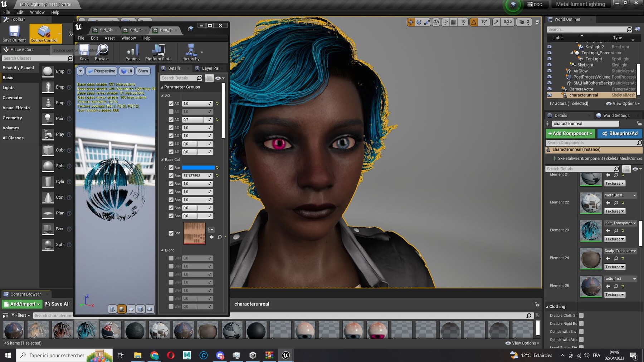This screenshot has width=644, height=362.
Task: Adjust camera speed icon in viewport
Action: tap(522, 22)
